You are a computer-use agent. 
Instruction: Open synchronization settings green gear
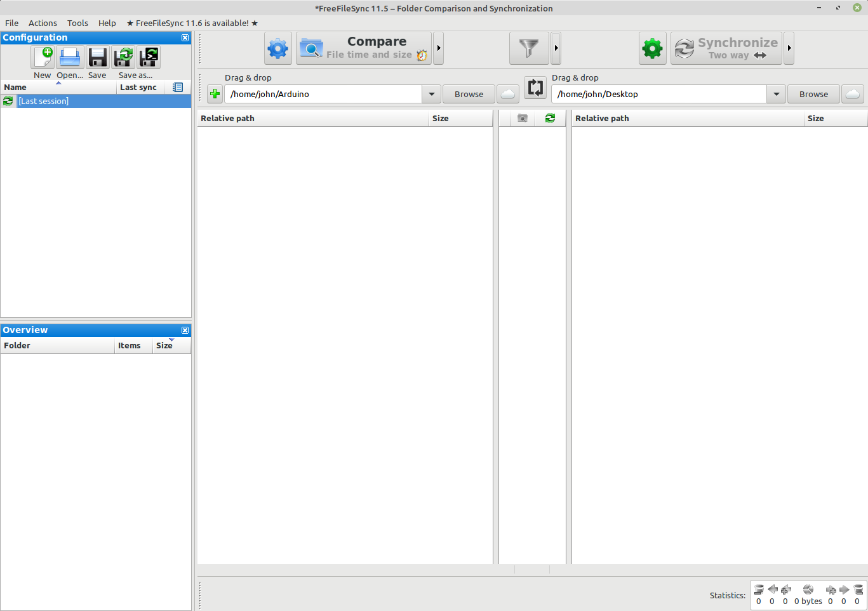[x=653, y=48]
